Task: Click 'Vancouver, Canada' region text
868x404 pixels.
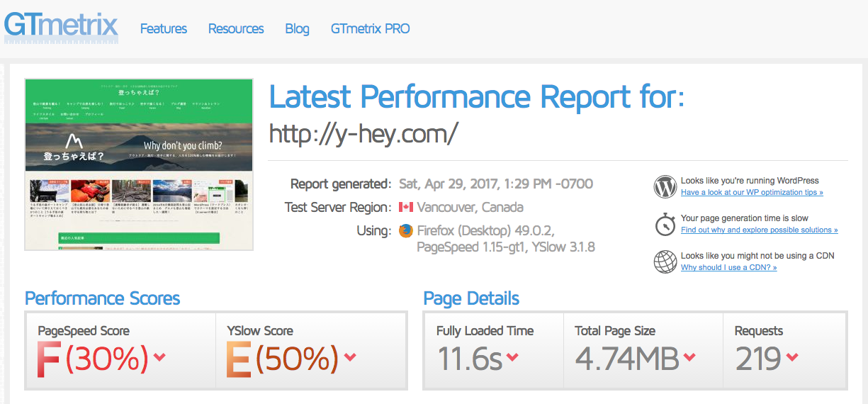Action: click(470, 208)
